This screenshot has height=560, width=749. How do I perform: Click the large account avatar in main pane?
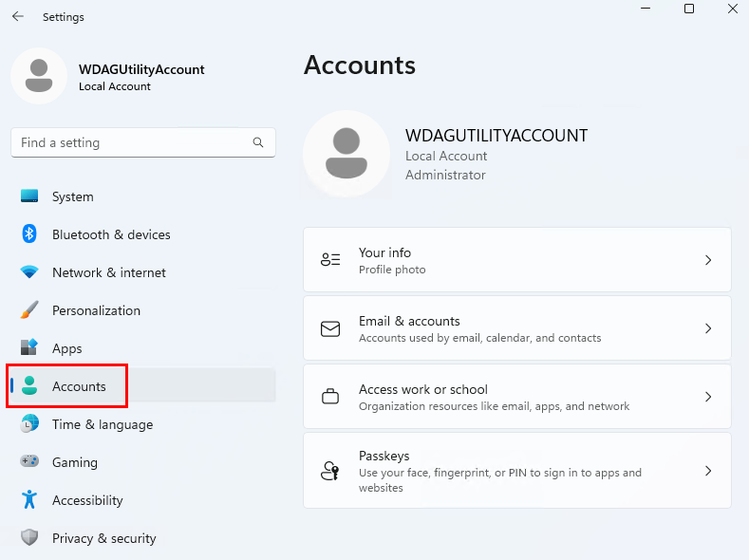[346, 154]
